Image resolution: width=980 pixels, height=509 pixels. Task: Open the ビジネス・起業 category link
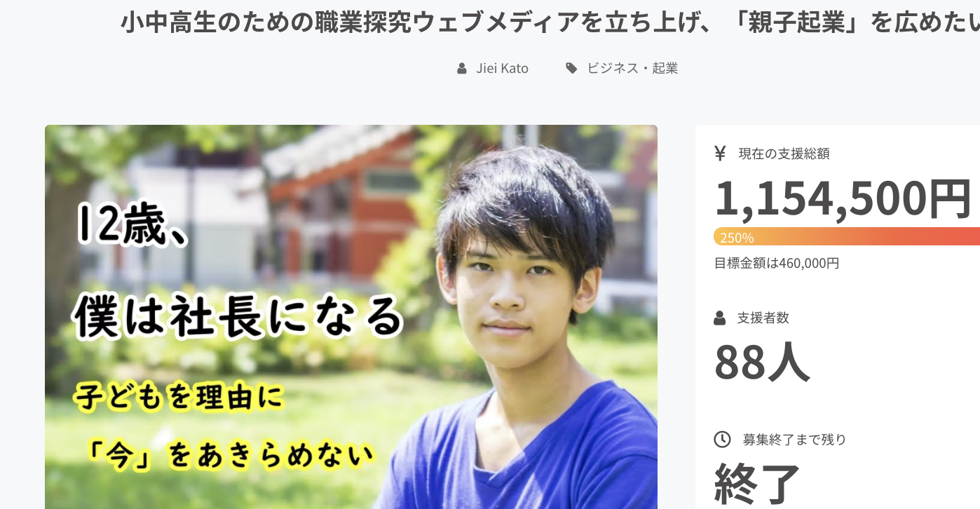point(632,69)
